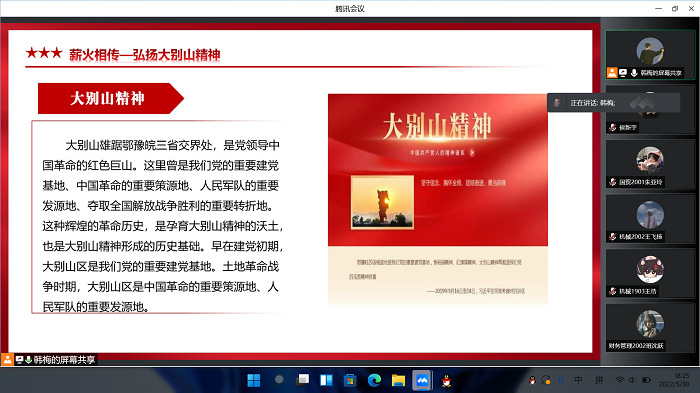700x393 pixels.
Task: Open the volume control in system tray
Action: [632, 380]
